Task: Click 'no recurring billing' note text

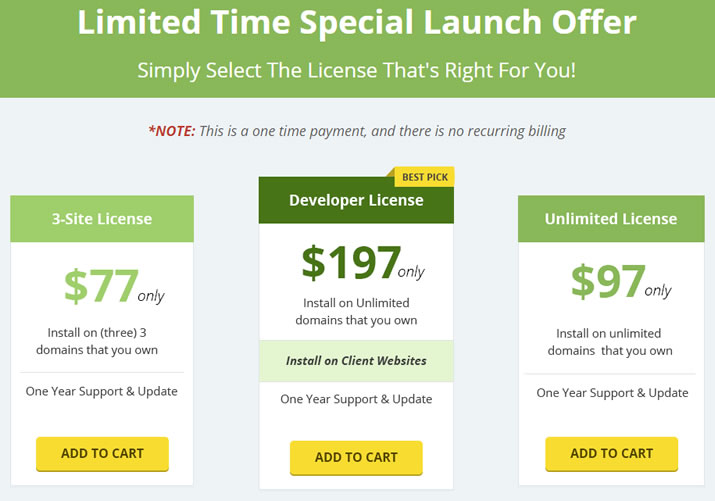Action: point(507,131)
